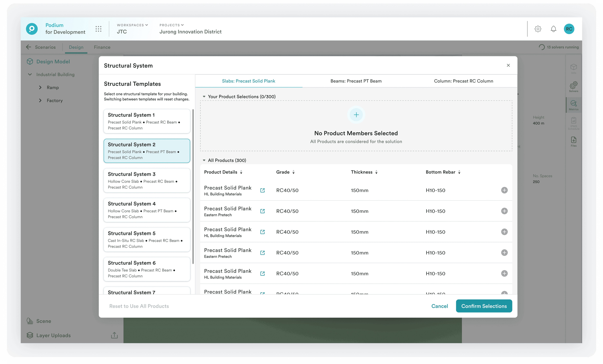This screenshot has width=603, height=364.
Task: Open external link for first Precast Solid Plank
Action: point(262,190)
